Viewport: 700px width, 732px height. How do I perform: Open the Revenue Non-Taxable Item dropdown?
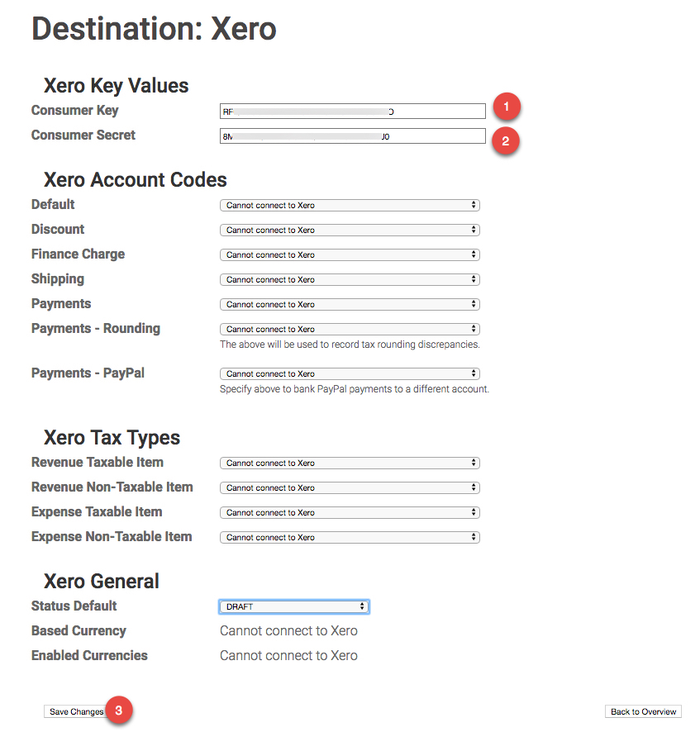(350, 487)
